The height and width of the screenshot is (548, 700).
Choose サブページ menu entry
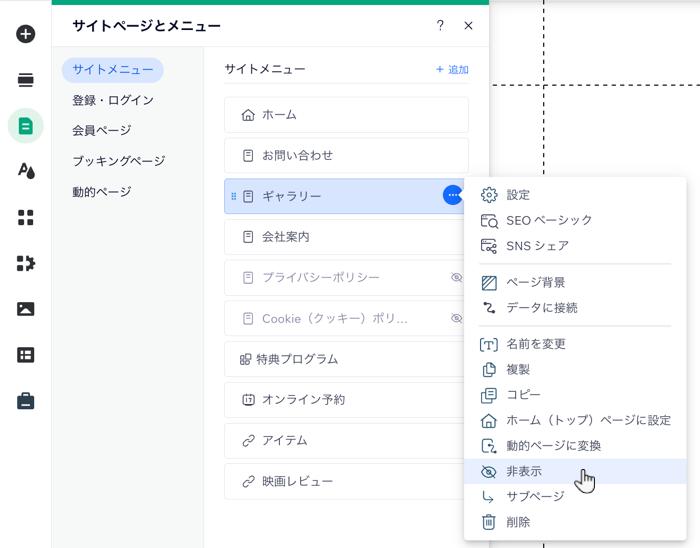(575, 497)
